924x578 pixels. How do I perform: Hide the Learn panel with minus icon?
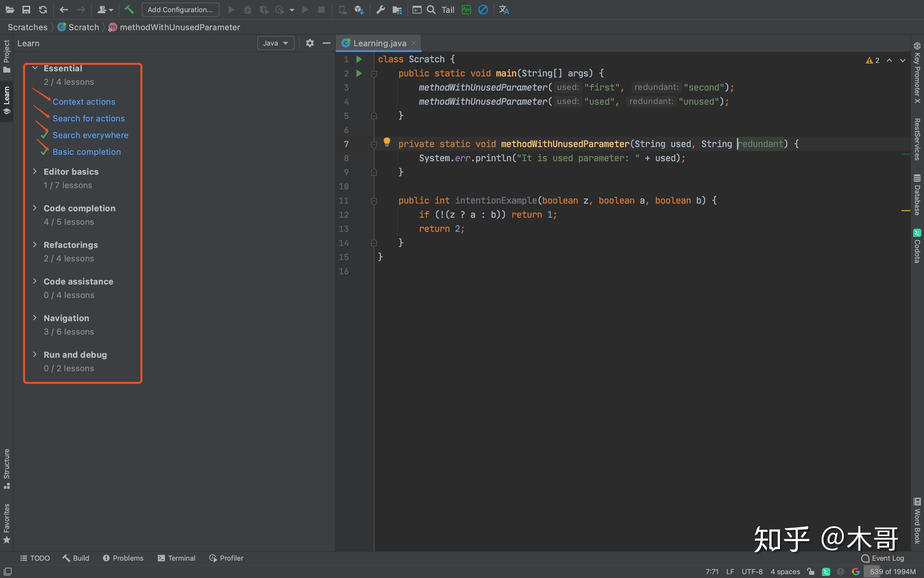327,43
